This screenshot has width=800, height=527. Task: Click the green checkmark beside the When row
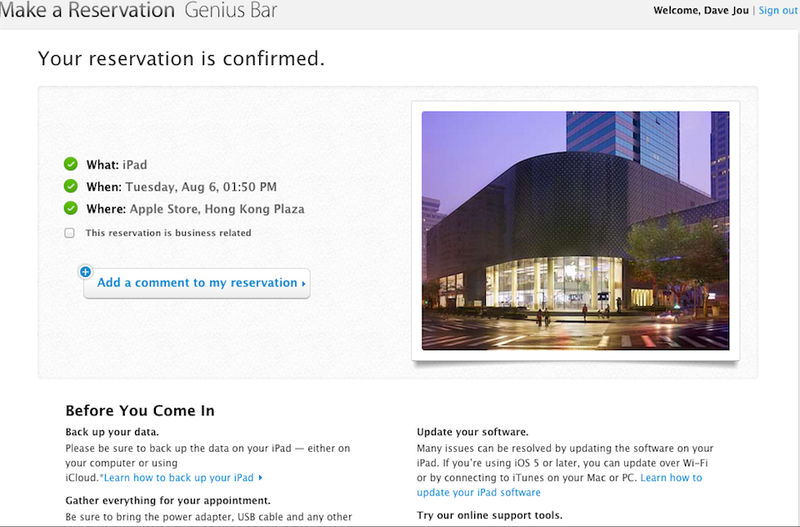click(x=70, y=186)
